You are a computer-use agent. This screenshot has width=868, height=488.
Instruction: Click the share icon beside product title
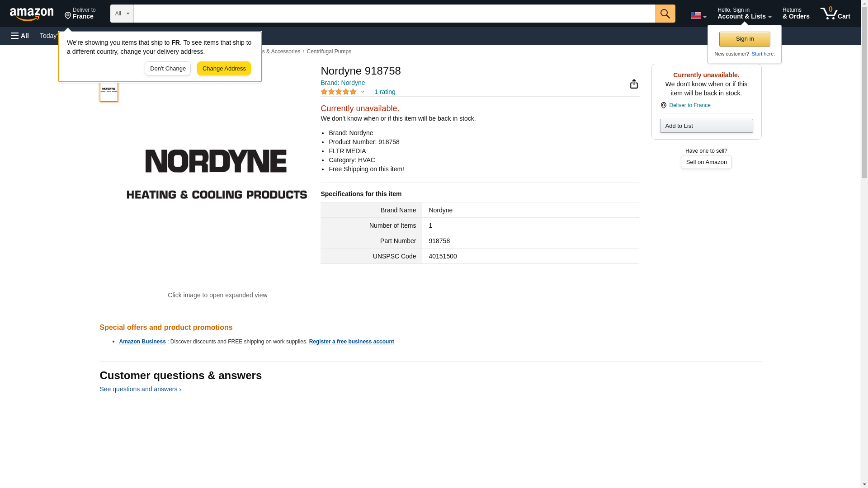pyautogui.click(x=634, y=84)
